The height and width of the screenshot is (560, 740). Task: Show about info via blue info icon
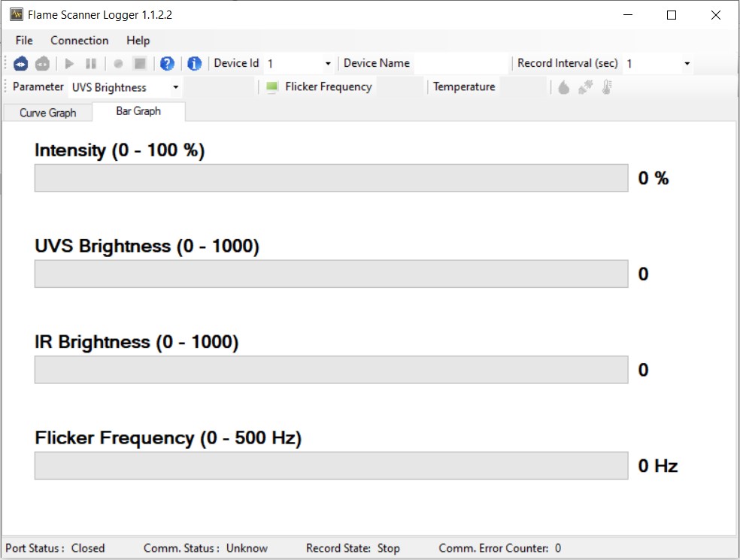click(x=194, y=64)
